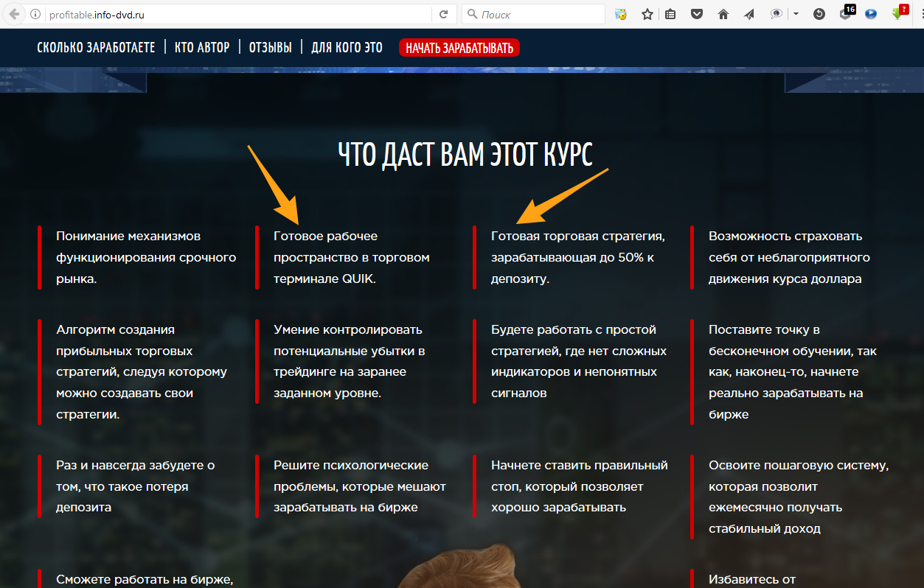
Task: Click text 'Решите психологические проблемы'
Action: (x=360, y=486)
